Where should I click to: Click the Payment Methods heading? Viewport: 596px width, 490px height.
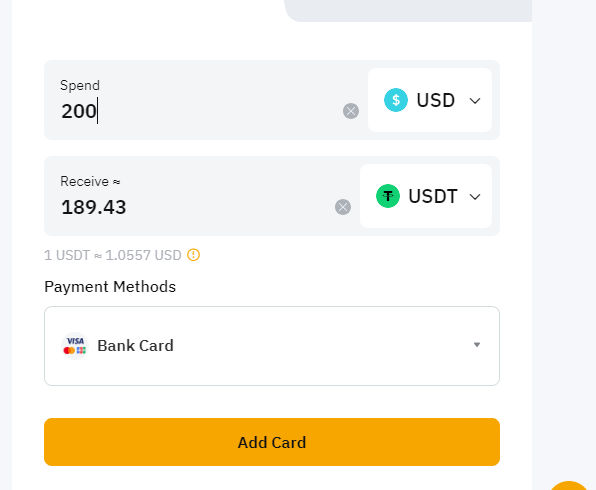point(110,287)
